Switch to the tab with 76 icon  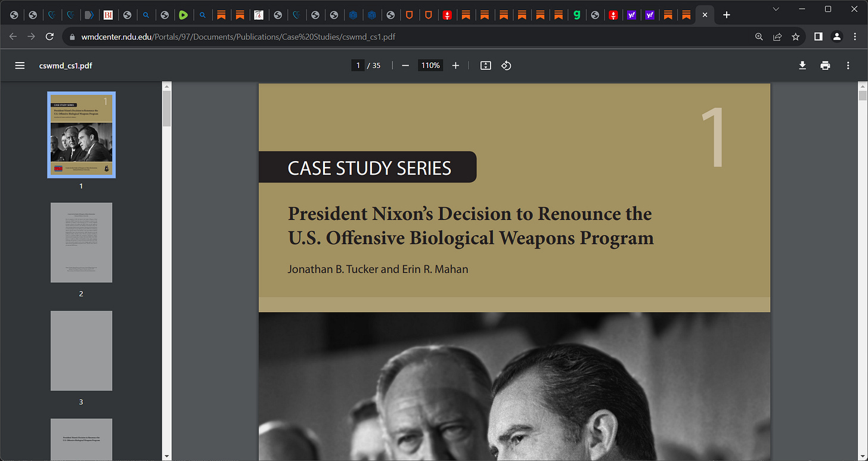(x=259, y=15)
